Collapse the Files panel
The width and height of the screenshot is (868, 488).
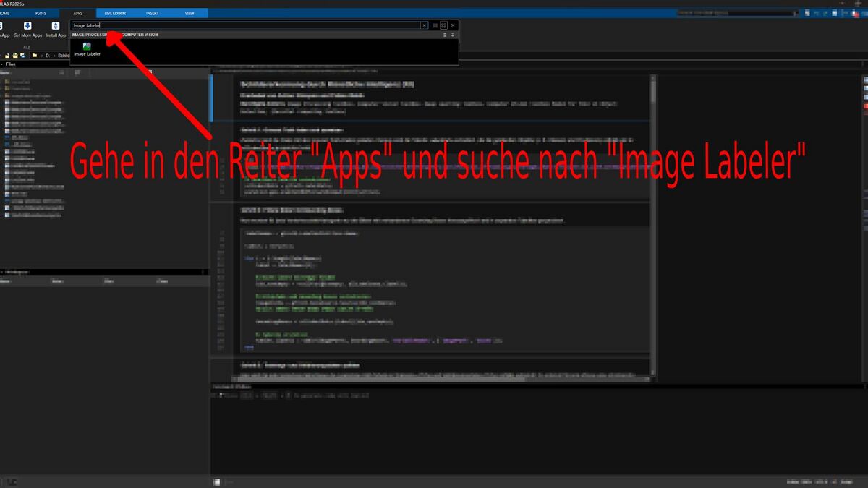(x=2, y=64)
